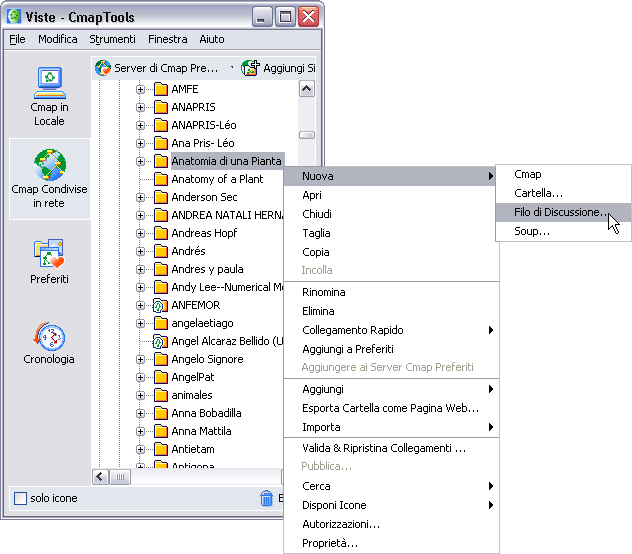Select Proprietà... in the context menu
The width and height of the screenshot is (632, 554).
(x=391, y=543)
